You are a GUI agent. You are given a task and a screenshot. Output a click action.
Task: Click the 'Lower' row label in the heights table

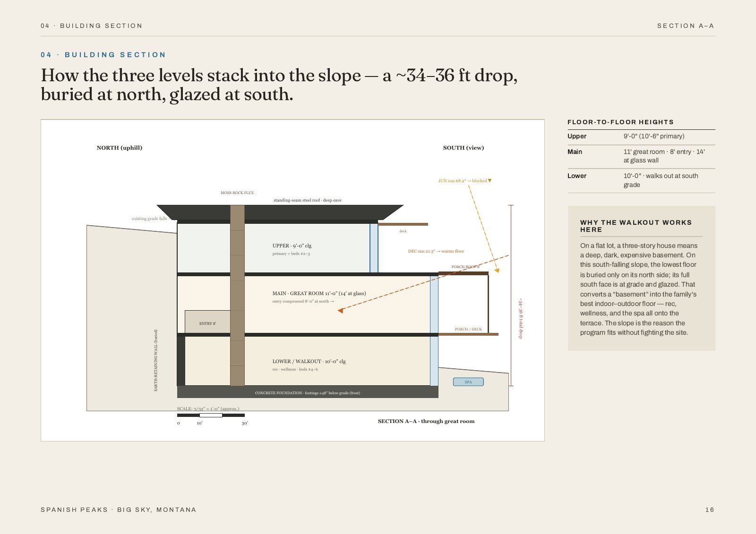[x=577, y=176]
